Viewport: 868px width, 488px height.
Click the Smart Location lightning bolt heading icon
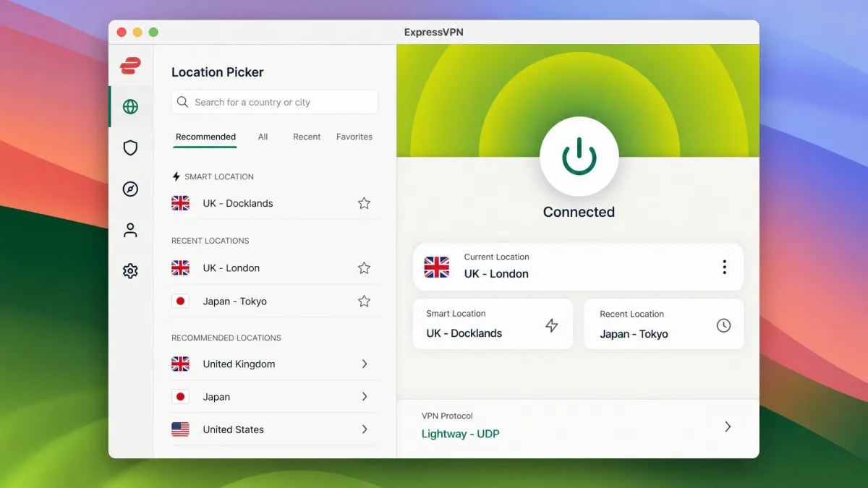[x=176, y=176]
